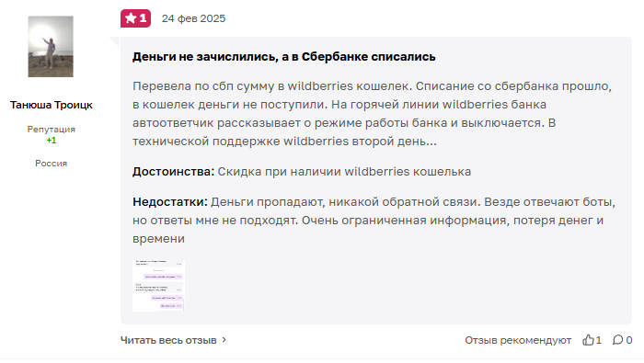
Task: Click the one-star rating badge
Action: [x=135, y=18]
